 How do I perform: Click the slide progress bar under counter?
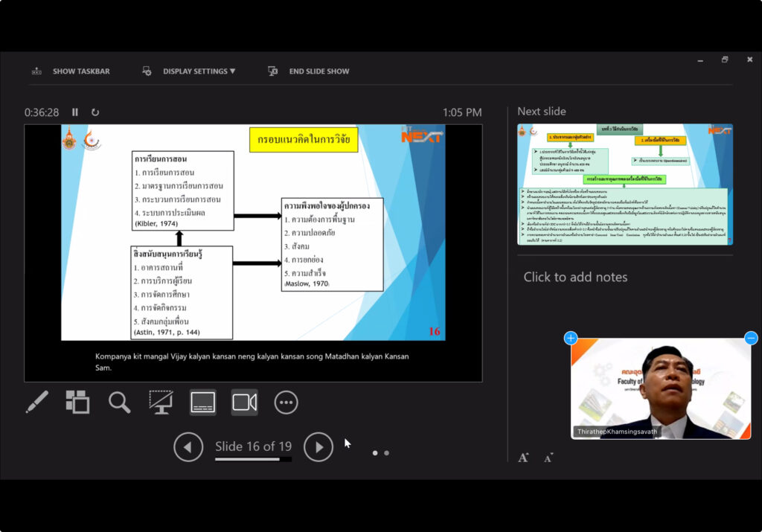(253, 459)
